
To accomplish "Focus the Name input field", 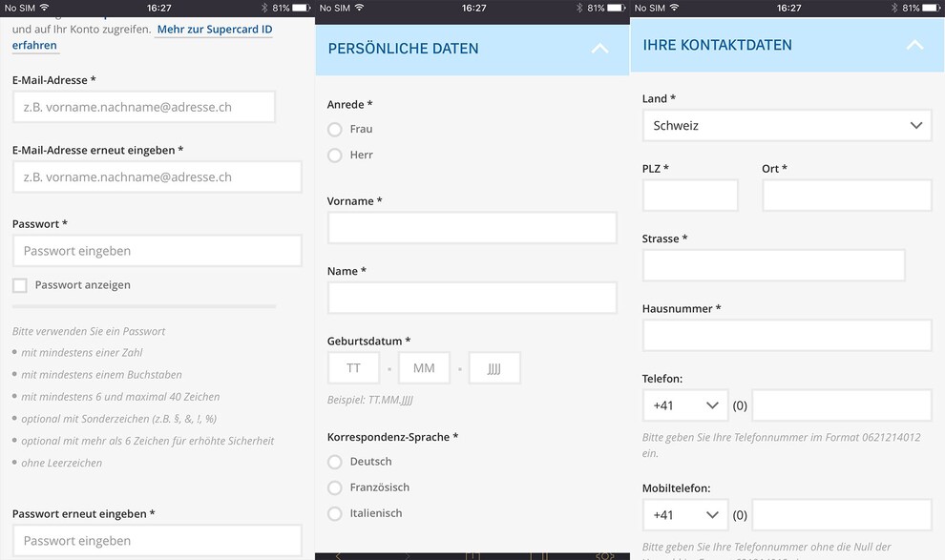I will point(472,298).
